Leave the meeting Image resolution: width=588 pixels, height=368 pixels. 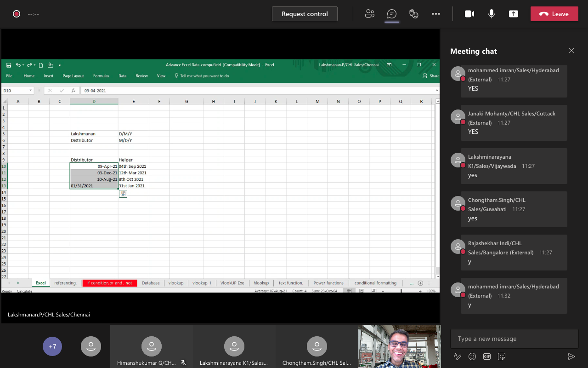(554, 14)
